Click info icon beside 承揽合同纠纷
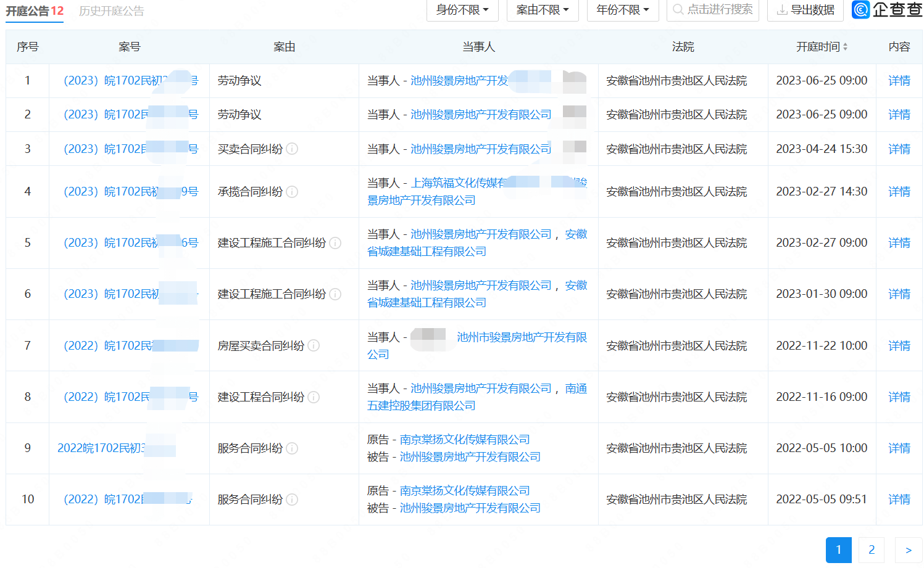 pos(293,192)
